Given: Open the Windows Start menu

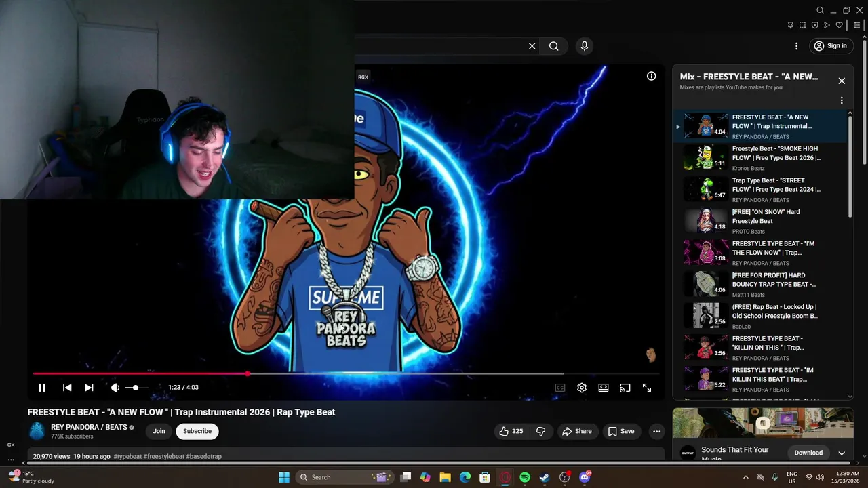Looking at the screenshot, I should point(284,477).
